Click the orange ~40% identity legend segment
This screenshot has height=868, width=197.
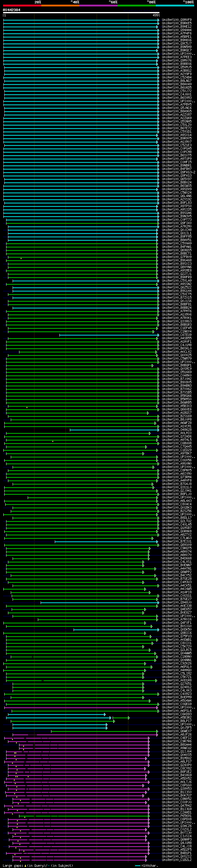tap(60, 6)
